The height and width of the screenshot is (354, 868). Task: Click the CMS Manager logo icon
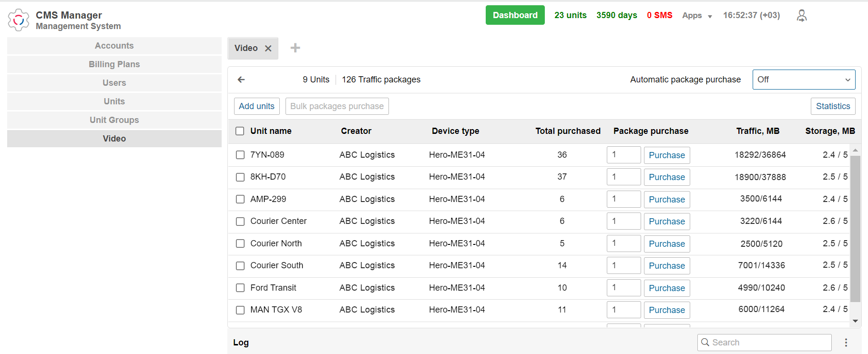point(19,20)
